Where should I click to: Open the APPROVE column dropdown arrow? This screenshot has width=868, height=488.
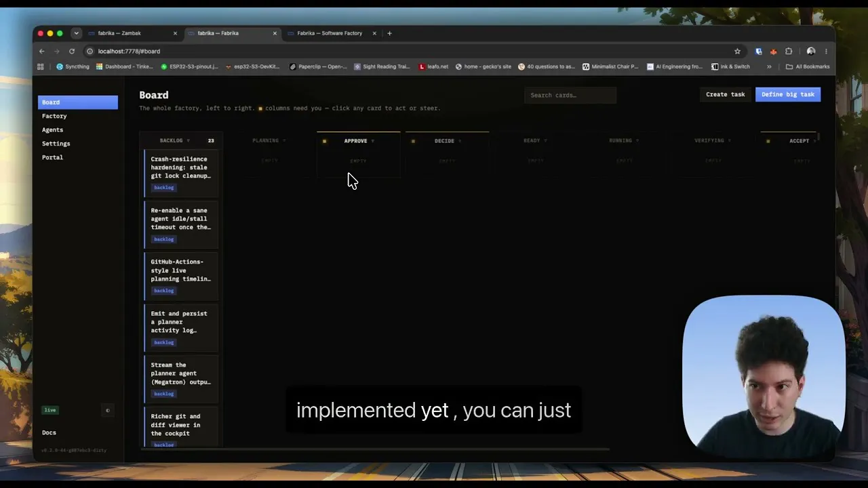point(372,141)
